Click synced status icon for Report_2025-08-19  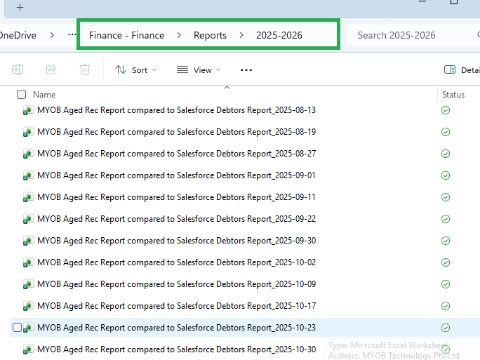pyautogui.click(x=446, y=132)
